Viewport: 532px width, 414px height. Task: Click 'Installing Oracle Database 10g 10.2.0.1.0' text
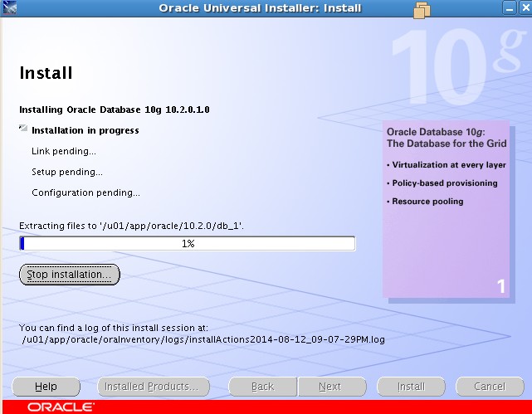115,110
